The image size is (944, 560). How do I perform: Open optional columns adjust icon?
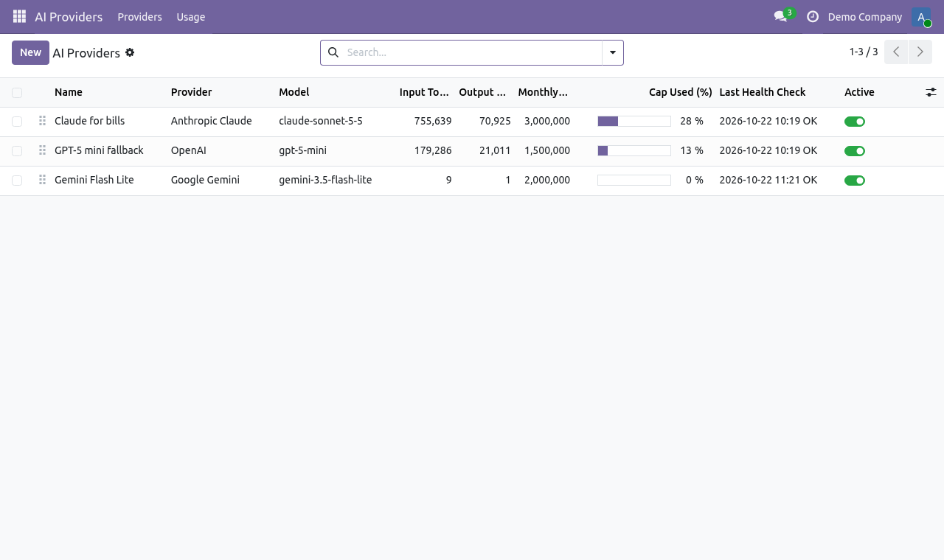931,92
